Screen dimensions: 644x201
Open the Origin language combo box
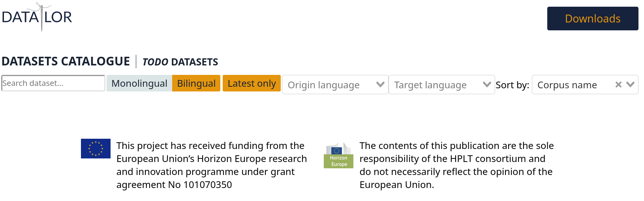tap(328, 85)
